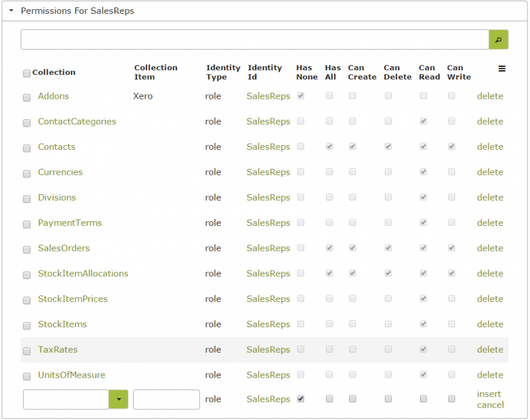Toggle the select-all Collection checkbox
The width and height of the screenshot is (530, 420).
pos(26,73)
